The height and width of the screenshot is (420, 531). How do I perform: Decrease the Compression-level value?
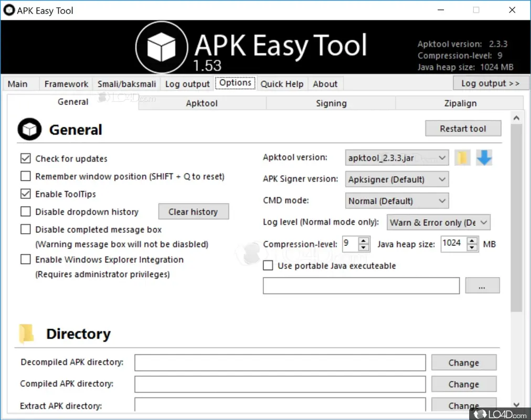coord(364,248)
